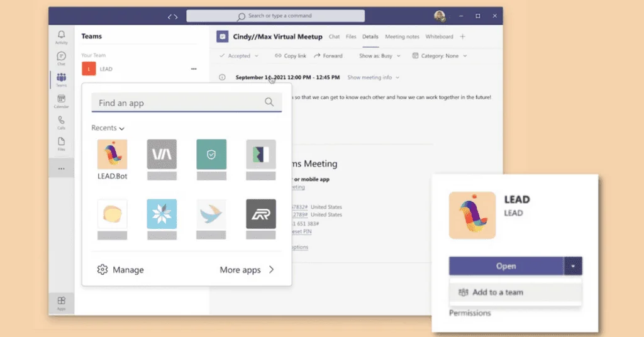Screen dimensions: 644x337
Task: Click the Search or type a command box
Action: click(x=275, y=16)
